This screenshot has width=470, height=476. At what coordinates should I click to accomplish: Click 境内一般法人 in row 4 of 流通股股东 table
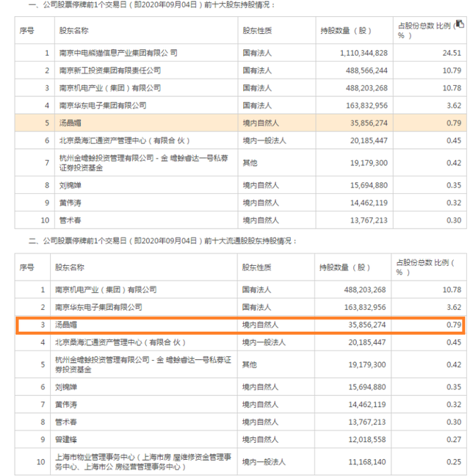pos(264,343)
